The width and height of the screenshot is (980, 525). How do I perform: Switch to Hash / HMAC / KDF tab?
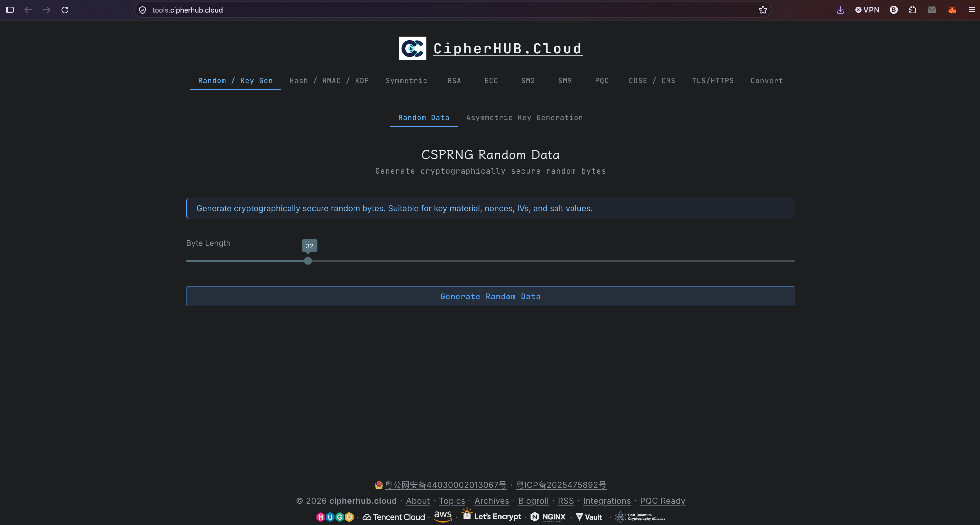[329, 81]
